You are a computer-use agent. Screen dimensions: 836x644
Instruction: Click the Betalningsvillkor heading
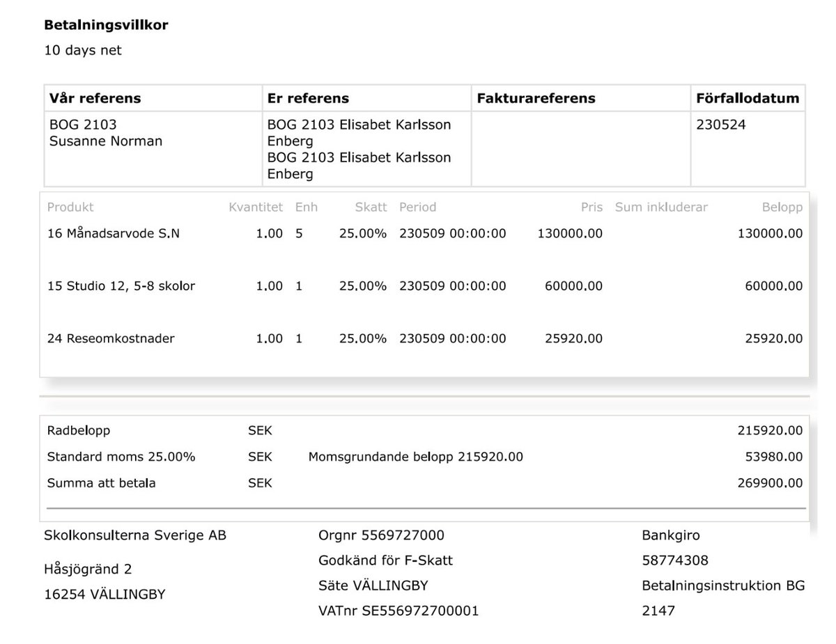coord(106,25)
